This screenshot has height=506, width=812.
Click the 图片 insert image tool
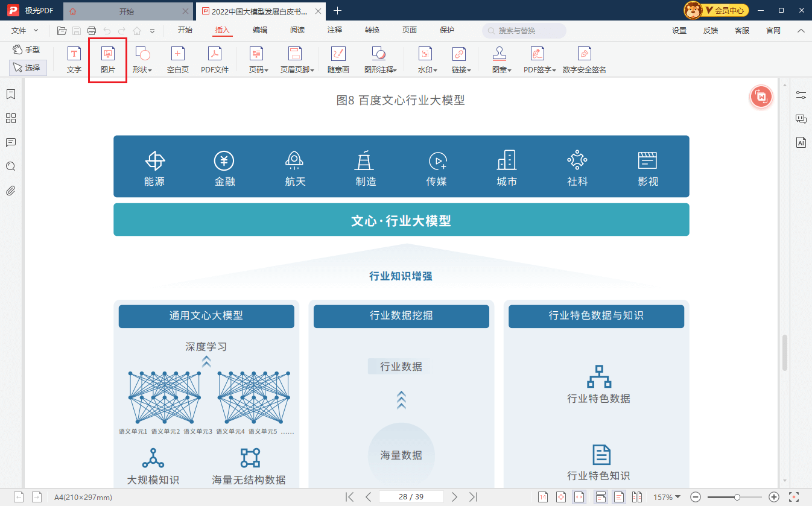(x=108, y=60)
